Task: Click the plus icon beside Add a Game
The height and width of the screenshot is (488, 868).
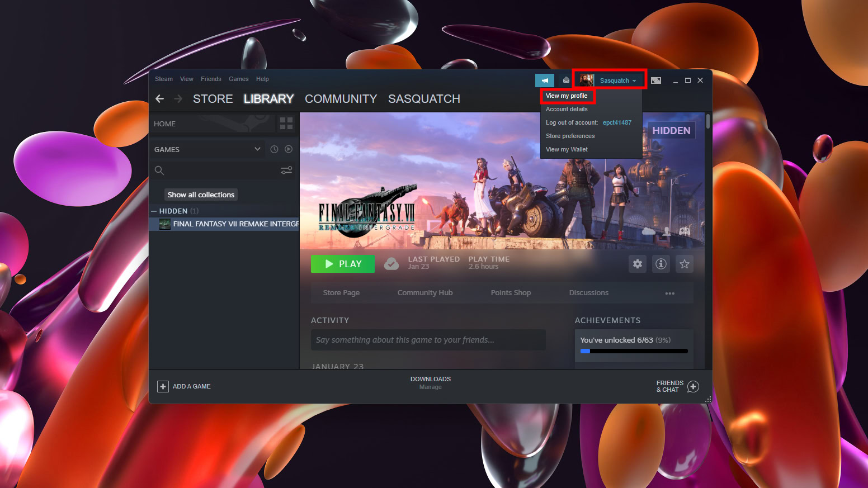Action: (163, 386)
